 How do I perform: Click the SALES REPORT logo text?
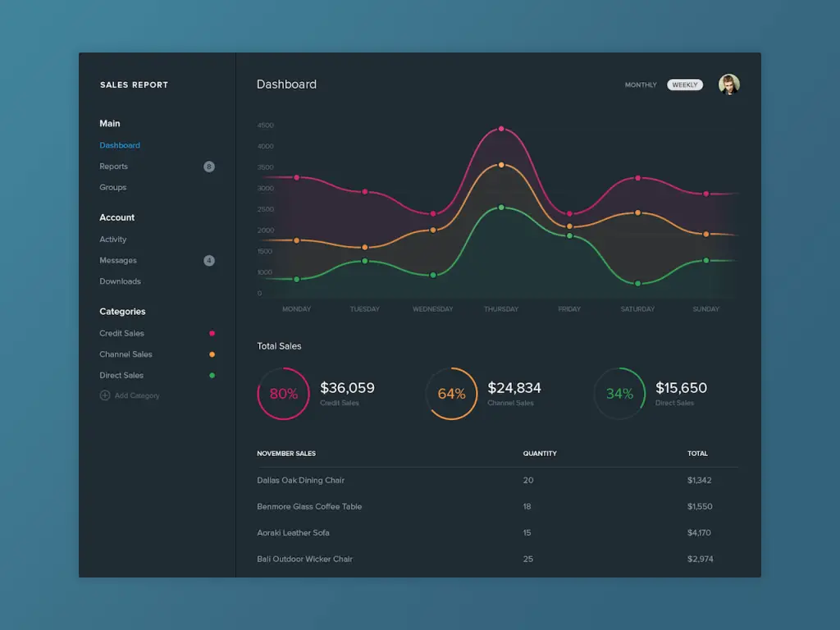pos(134,84)
